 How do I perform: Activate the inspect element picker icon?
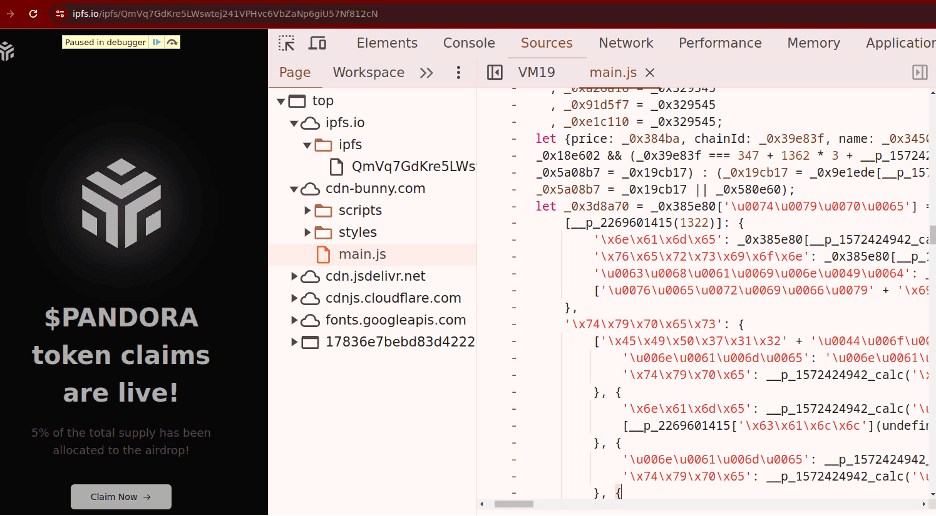(x=287, y=43)
